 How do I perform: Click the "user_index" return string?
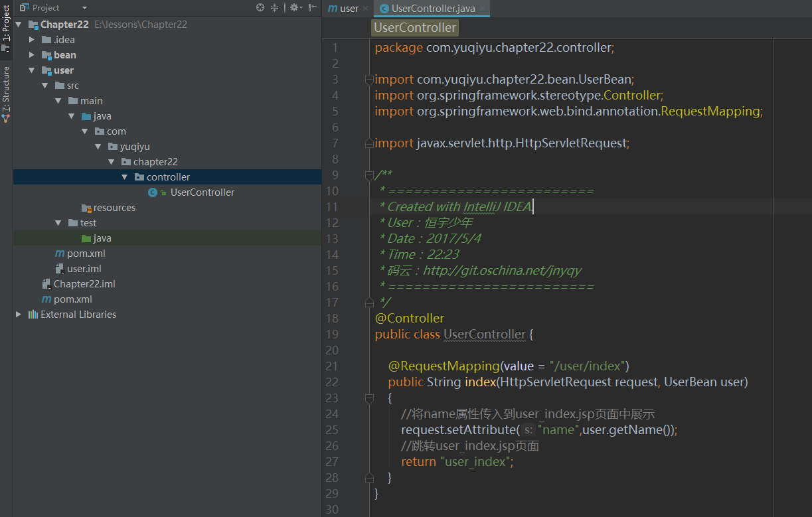[475, 462]
